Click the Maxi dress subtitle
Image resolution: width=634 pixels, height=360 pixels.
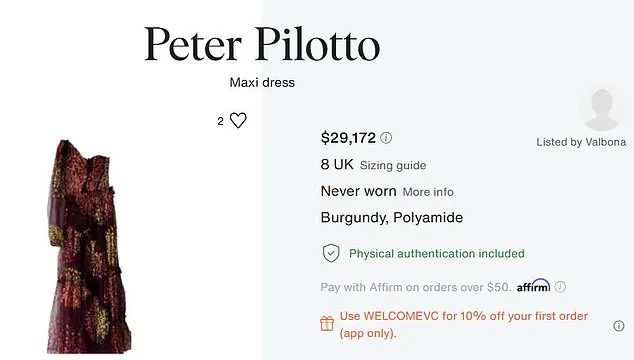click(x=262, y=83)
